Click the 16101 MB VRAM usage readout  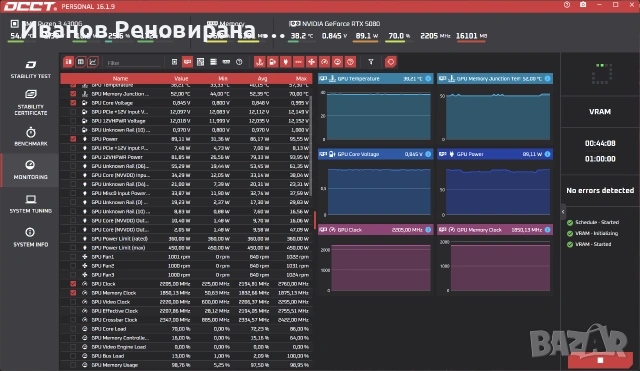pos(471,36)
